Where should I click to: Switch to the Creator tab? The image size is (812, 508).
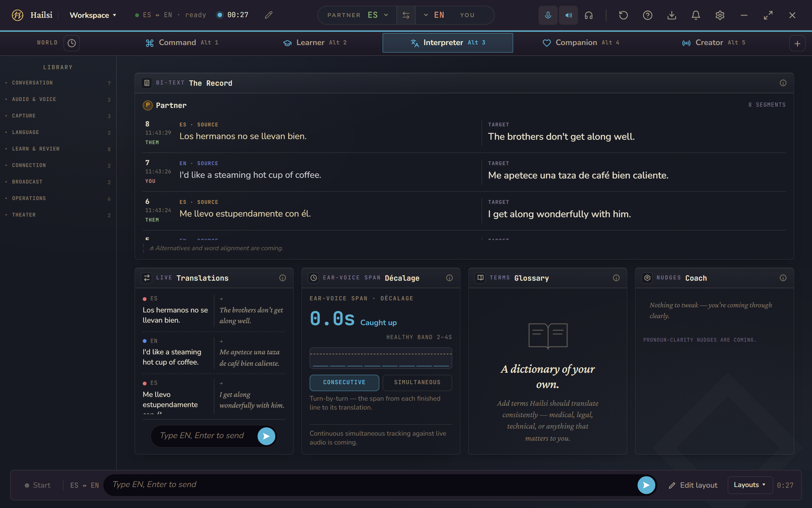click(x=714, y=43)
